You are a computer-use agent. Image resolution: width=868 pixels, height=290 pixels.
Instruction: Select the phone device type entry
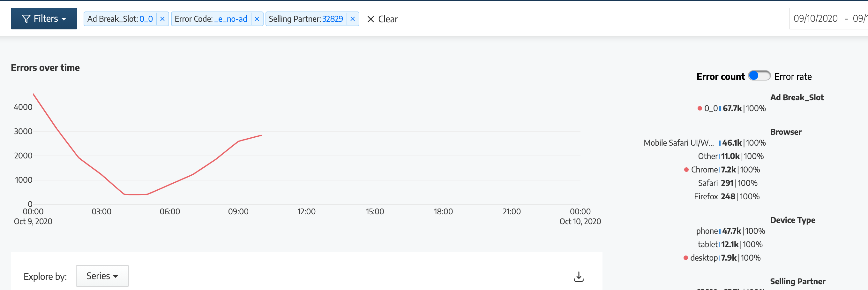pyautogui.click(x=707, y=231)
